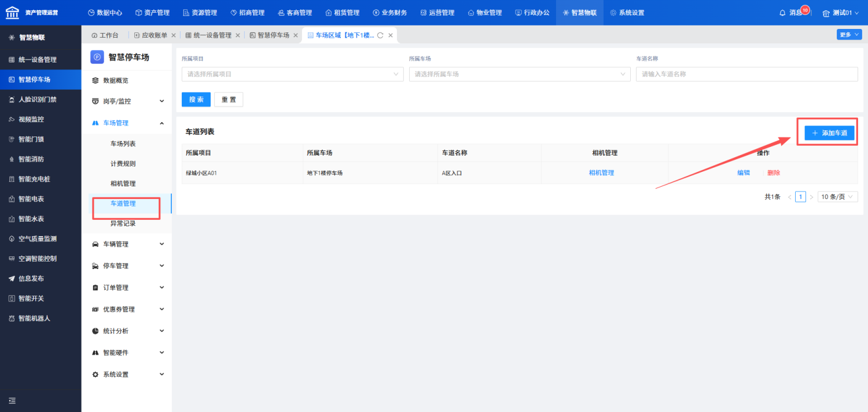The height and width of the screenshot is (412, 868).
Task: Open the 招商管理 top menu
Action: click(x=248, y=13)
